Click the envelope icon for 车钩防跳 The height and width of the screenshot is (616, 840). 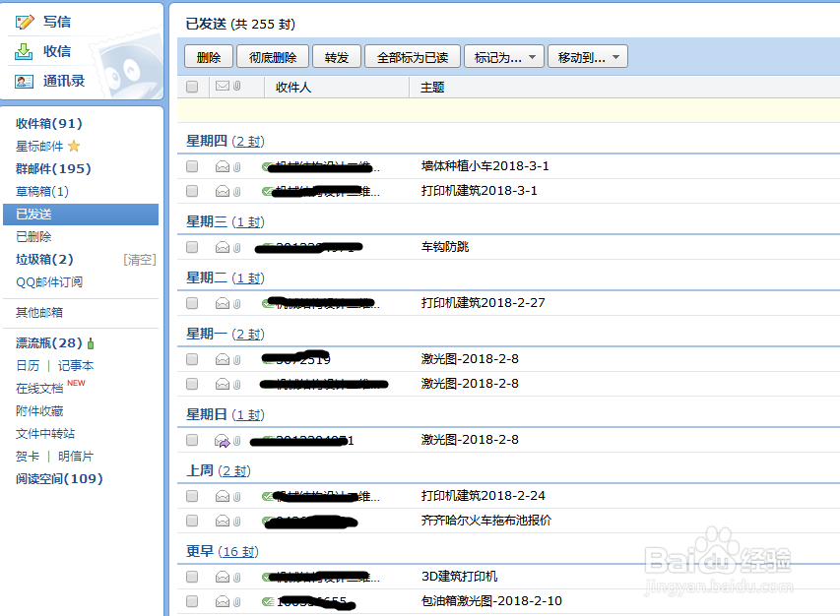pos(223,247)
